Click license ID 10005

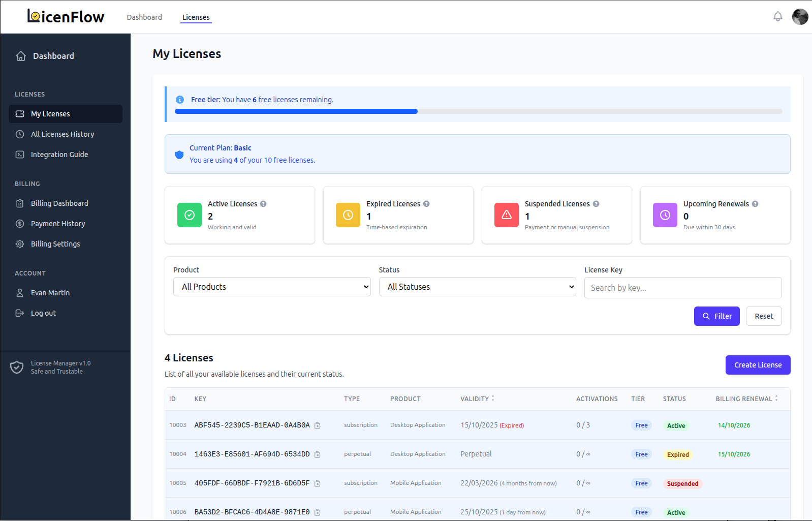(178, 483)
